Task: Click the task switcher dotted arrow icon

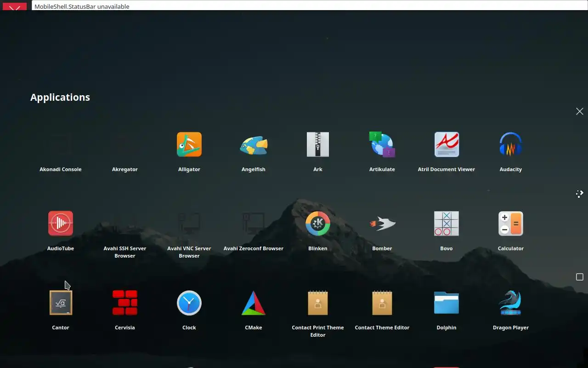Action: (x=580, y=194)
